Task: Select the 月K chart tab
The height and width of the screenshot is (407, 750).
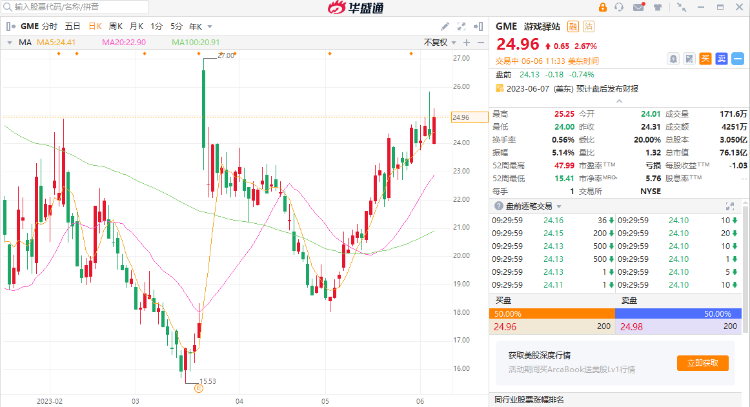Action: pyautogui.click(x=136, y=26)
